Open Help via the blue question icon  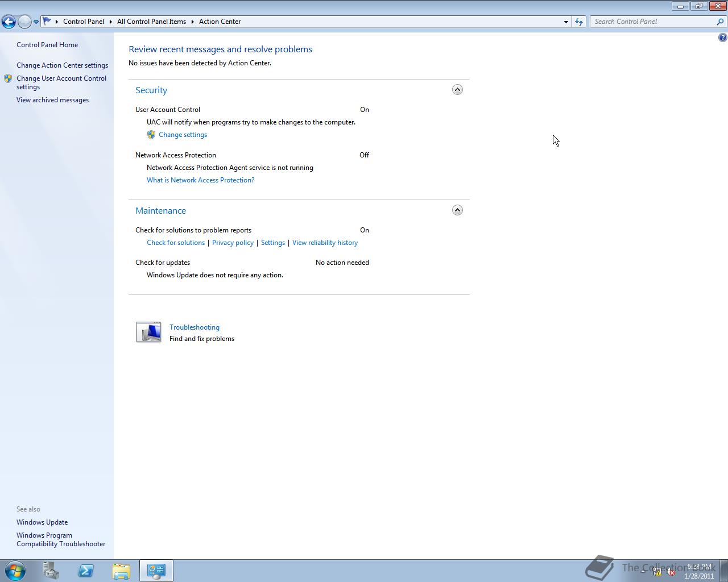coord(722,38)
